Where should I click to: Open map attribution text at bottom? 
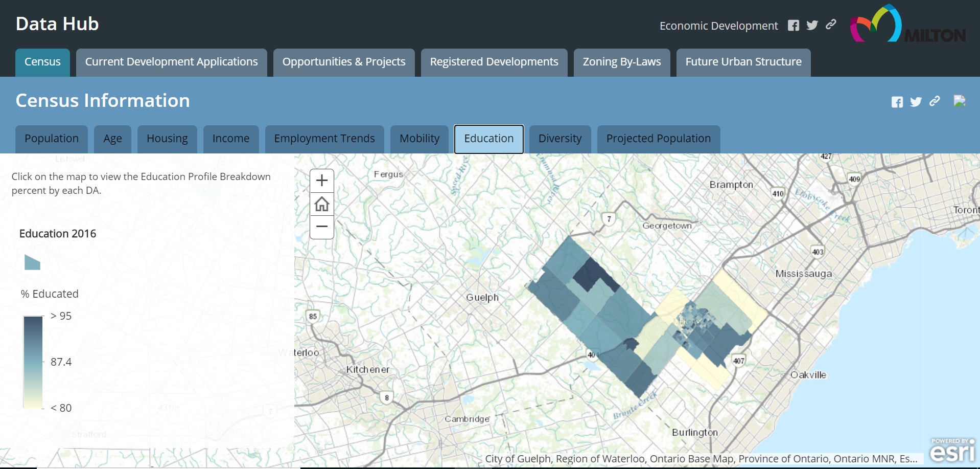[x=701, y=459]
